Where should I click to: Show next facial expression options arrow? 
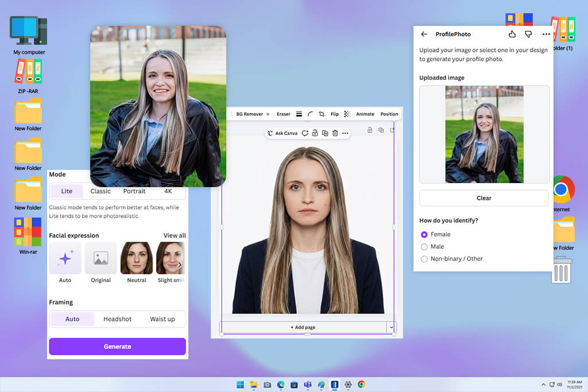[180, 265]
